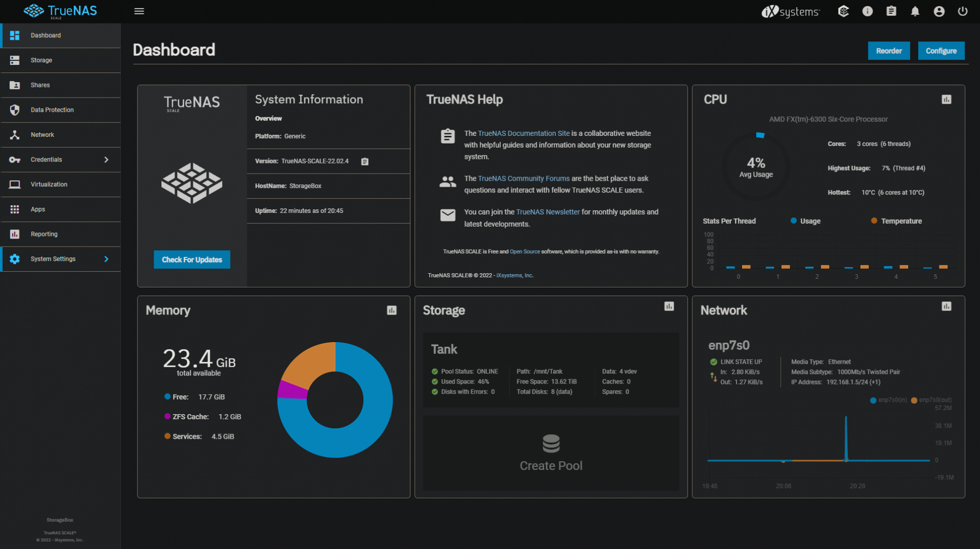Click the System Settings gear icon
This screenshot has height=549, width=980.
coord(15,259)
